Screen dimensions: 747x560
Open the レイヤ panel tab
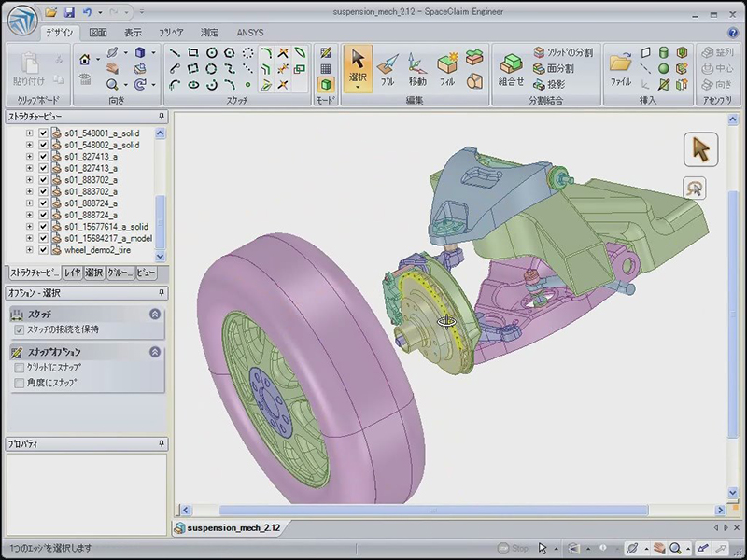pyautogui.click(x=72, y=273)
